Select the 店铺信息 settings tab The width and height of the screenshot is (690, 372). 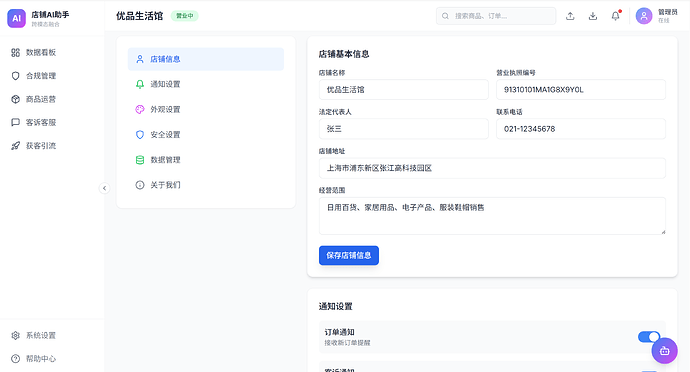[206, 59]
